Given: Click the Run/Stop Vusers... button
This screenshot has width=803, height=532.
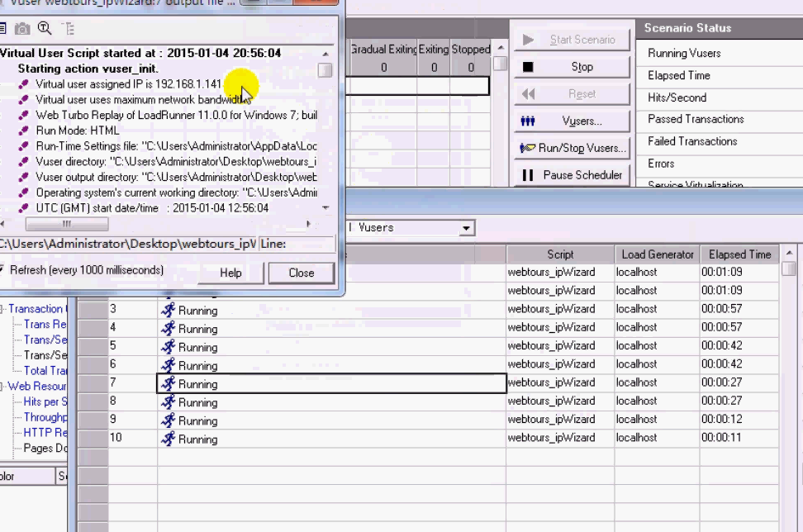Looking at the screenshot, I should 572,148.
